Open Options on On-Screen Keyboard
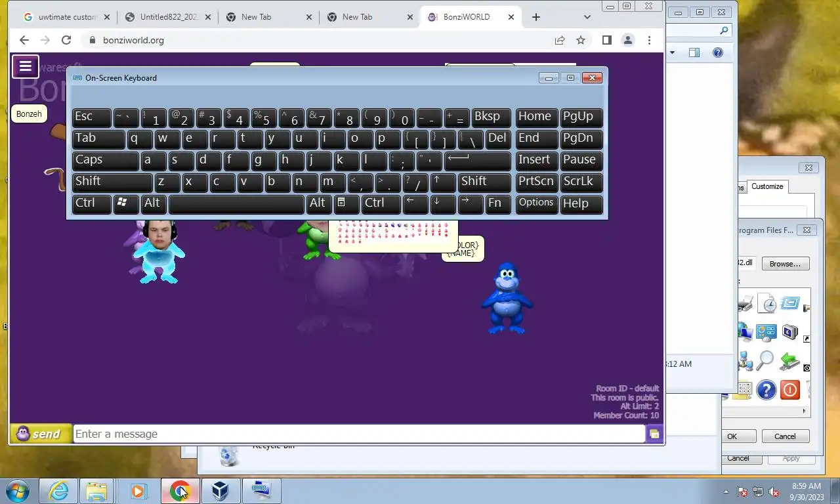 pos(537,204)
